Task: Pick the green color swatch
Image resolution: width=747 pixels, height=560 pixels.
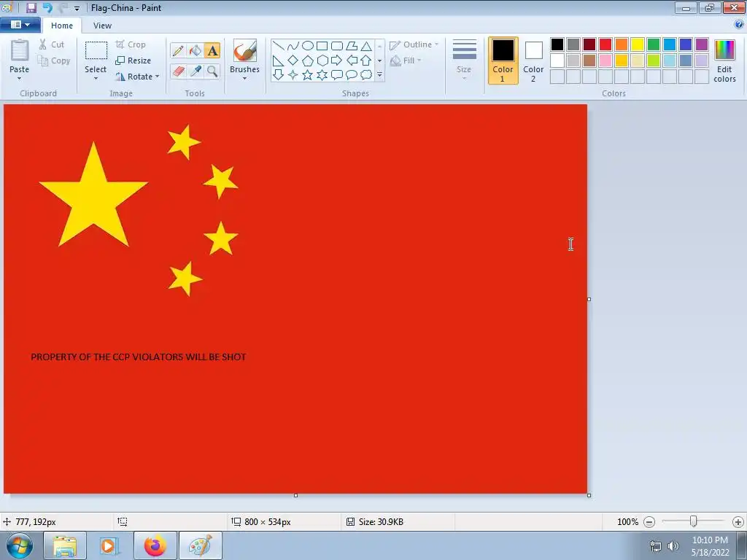Action: coord(654,44)
